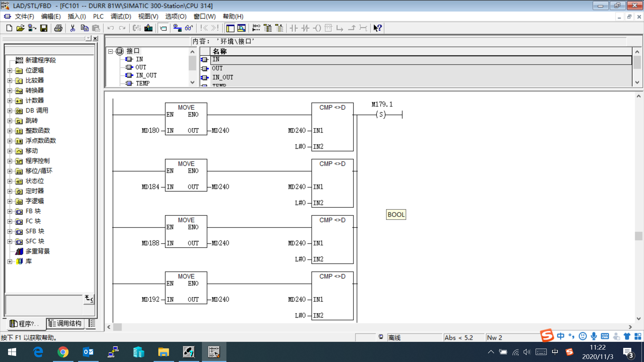Click the Print toolbar icon

click(58, 28)
